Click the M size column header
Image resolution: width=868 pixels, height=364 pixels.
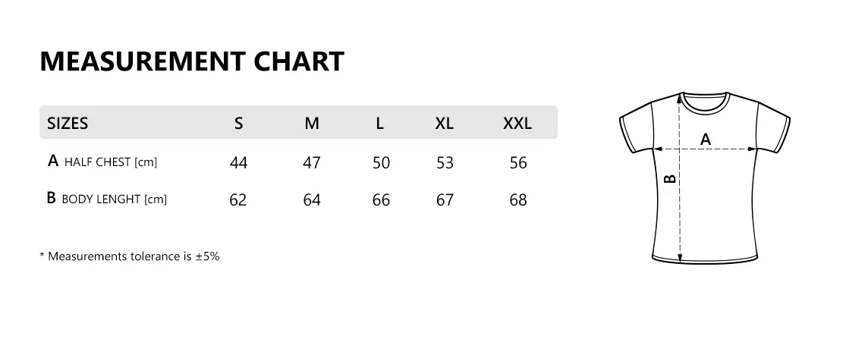tap(312, 123)
